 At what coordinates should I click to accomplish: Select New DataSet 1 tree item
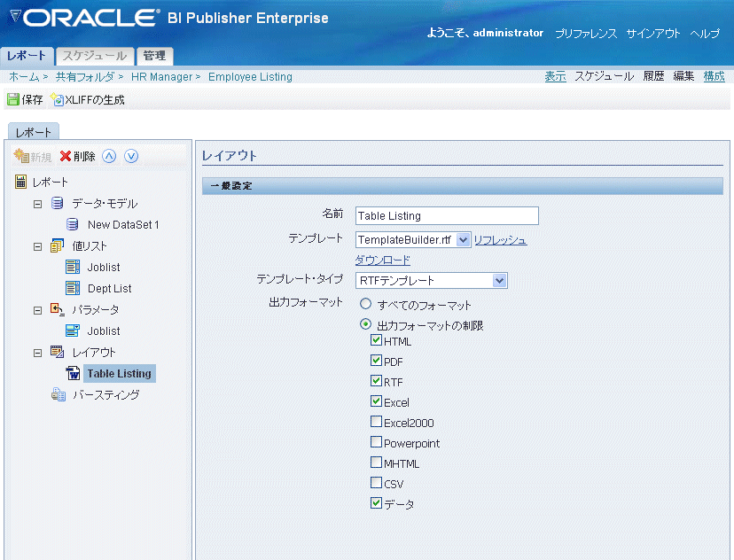point(123,224)
